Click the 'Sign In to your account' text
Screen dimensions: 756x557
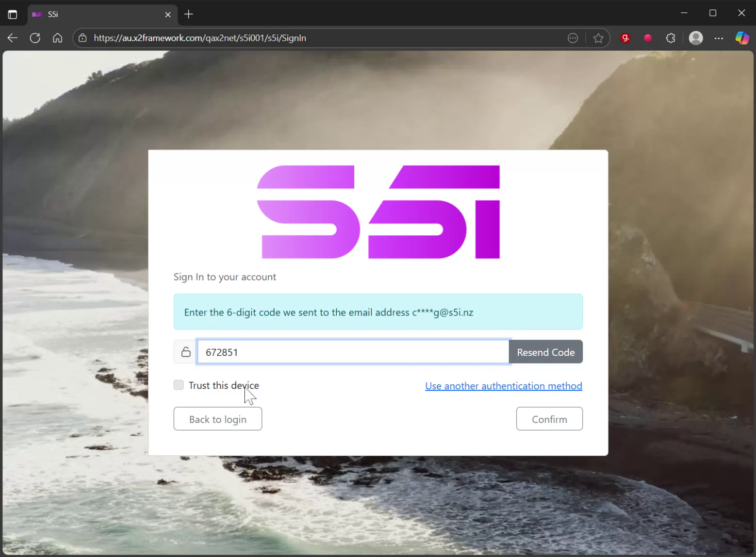click(x=225, y=277)
